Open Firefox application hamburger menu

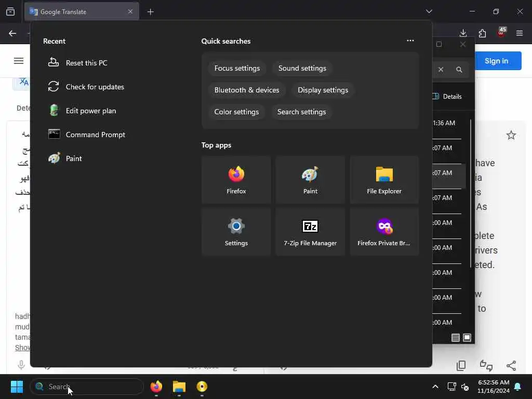pyautogui.click(x=520, y=33)
